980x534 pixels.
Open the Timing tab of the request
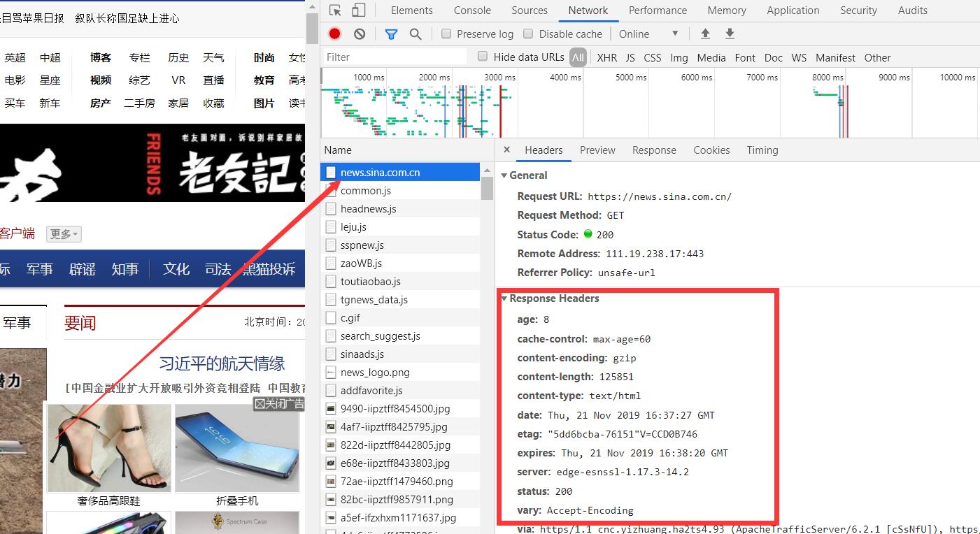click(x=762, y=150)
